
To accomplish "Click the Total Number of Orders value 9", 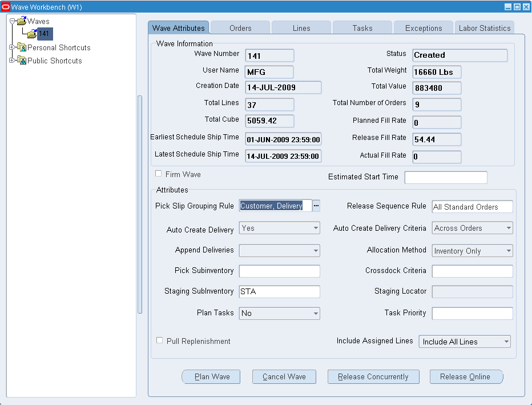I will pos(437,105).
